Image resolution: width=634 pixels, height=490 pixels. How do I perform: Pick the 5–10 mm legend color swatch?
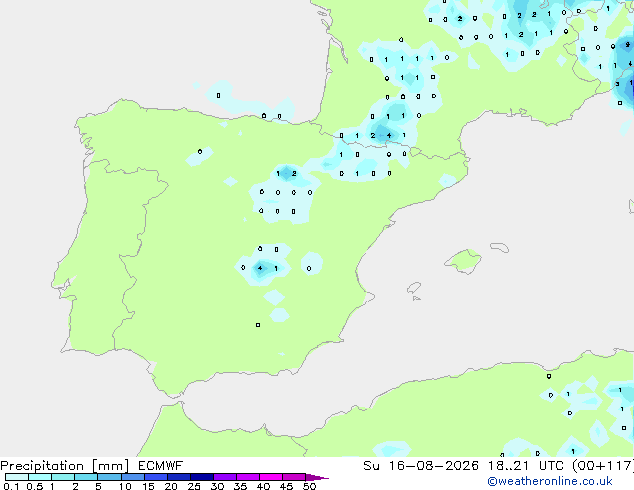point(109,477)
